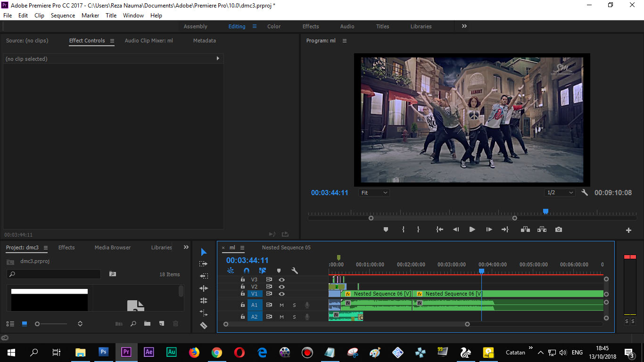Switch to the Media Browser tab

coord(113,247)
